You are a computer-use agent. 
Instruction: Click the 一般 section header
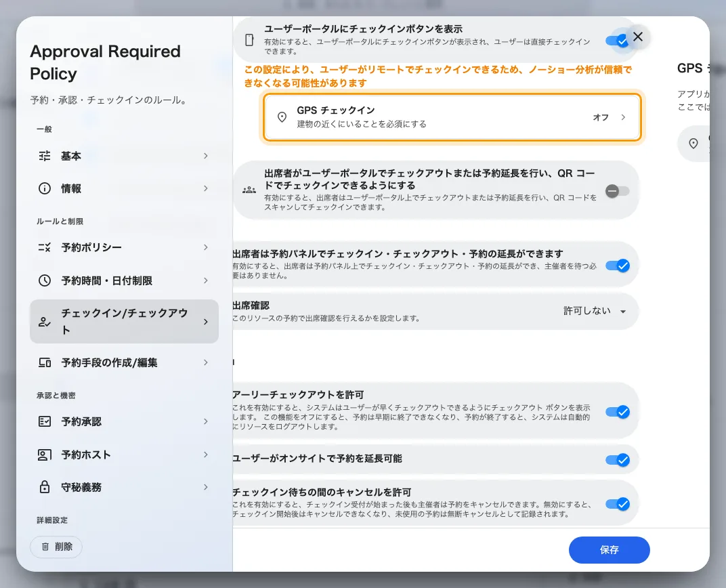pos(45,129)
